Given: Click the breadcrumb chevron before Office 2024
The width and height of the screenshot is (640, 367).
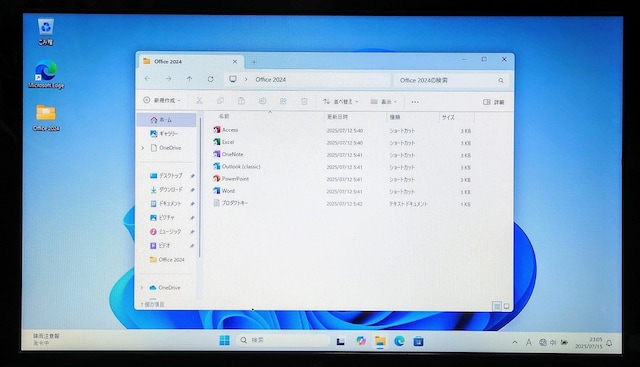Looking at the screenshot, I should click(246, 79).
